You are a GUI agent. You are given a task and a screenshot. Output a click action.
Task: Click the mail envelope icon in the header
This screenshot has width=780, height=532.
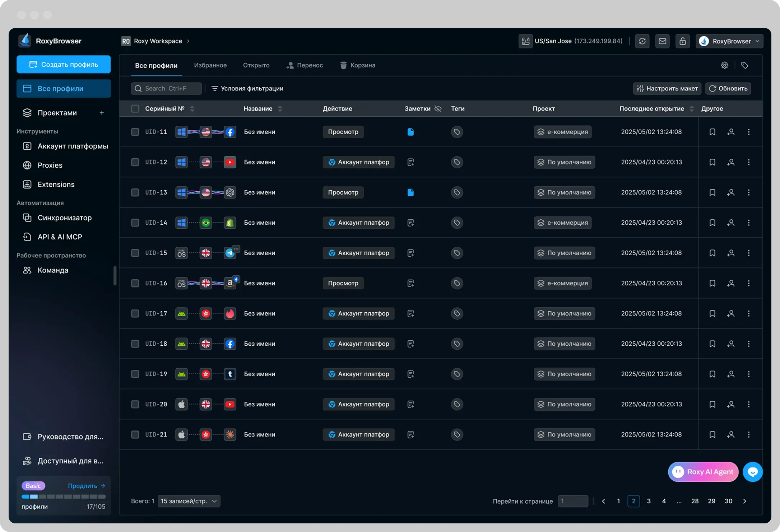(662, 41)
